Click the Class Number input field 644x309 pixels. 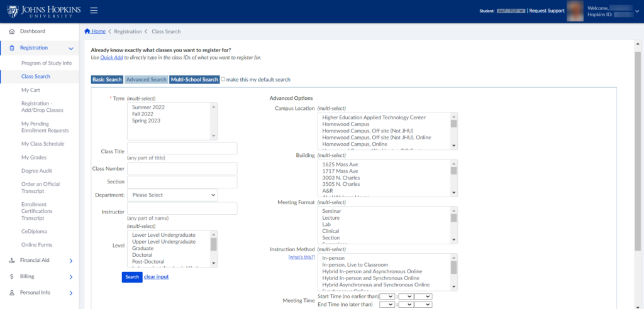[182, 169]
